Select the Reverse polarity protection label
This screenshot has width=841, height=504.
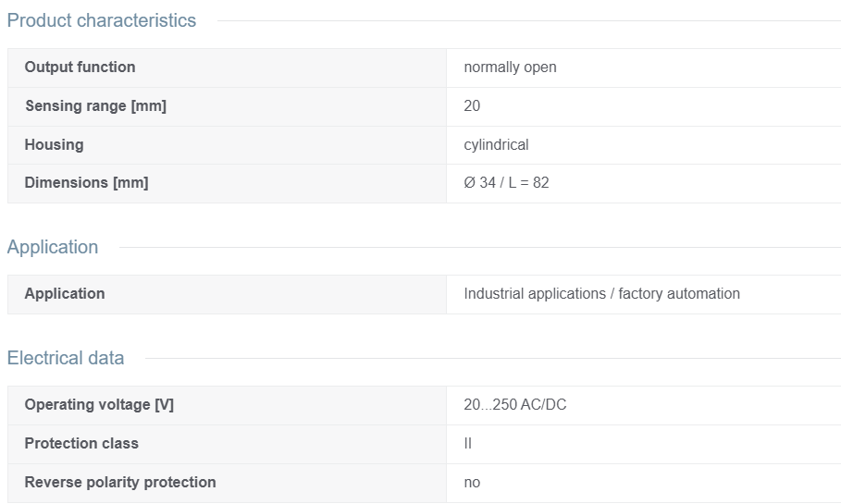[x=120, y=482]
